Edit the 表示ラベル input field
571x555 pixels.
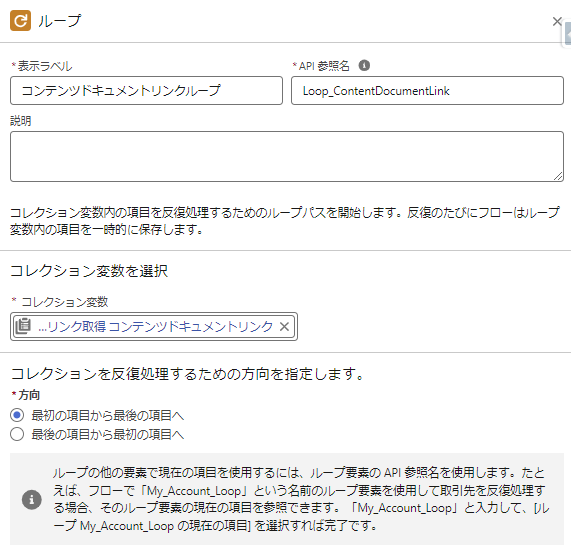point(146,91)
